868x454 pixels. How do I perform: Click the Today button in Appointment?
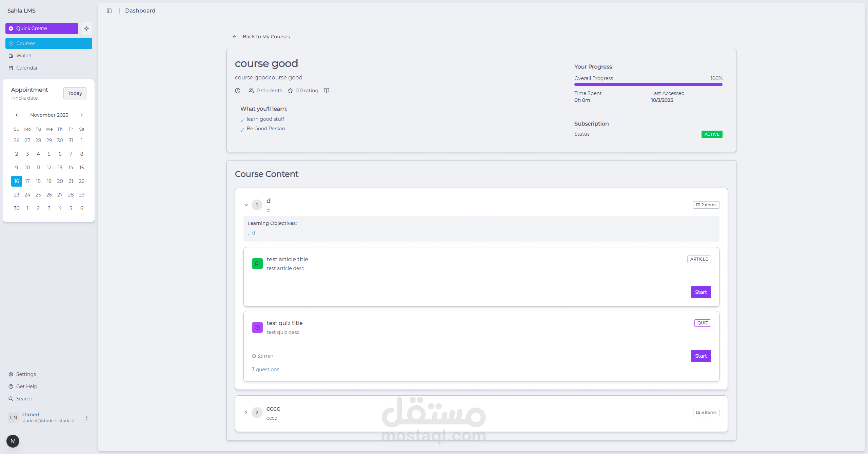click(x=75, y=93)
